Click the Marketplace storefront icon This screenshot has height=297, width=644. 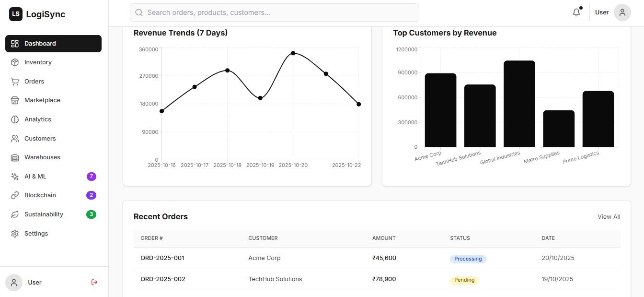tap(15, 100)
